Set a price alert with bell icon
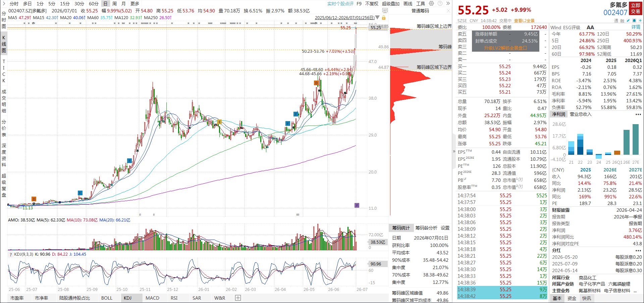Viewport: 644px width, 303px height. [634, 20]
